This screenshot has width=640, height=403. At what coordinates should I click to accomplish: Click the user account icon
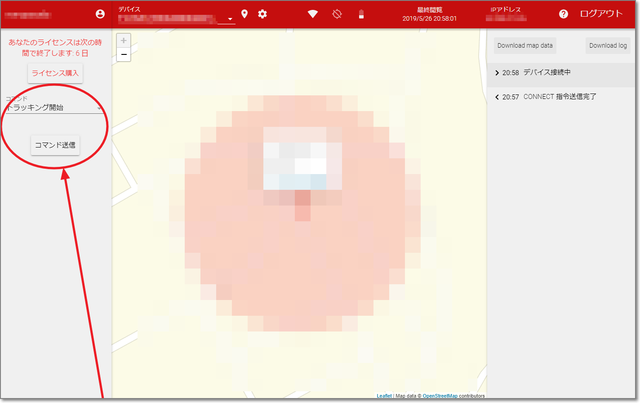click(99, 14)
